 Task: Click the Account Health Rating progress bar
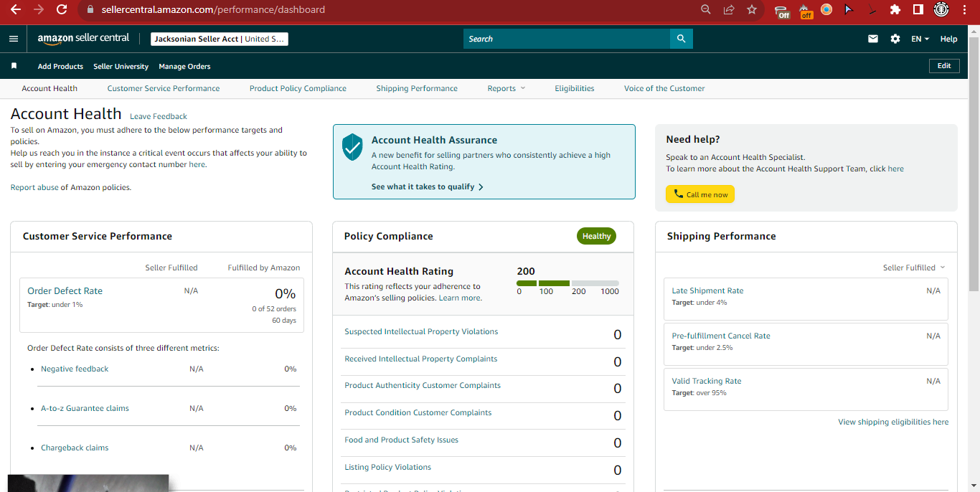(x=567, y=283)
